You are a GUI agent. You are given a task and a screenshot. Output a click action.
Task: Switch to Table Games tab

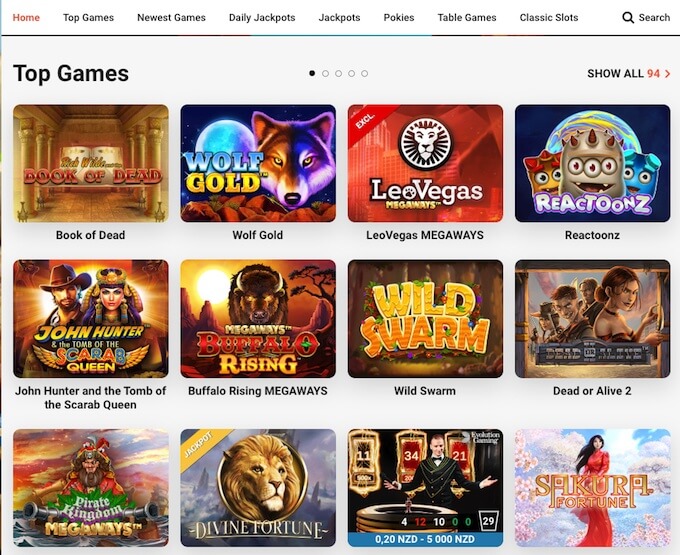click(x=467, y=18)
